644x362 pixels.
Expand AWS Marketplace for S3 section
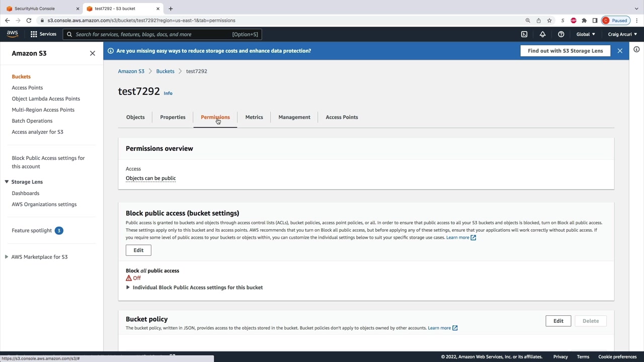7,257
